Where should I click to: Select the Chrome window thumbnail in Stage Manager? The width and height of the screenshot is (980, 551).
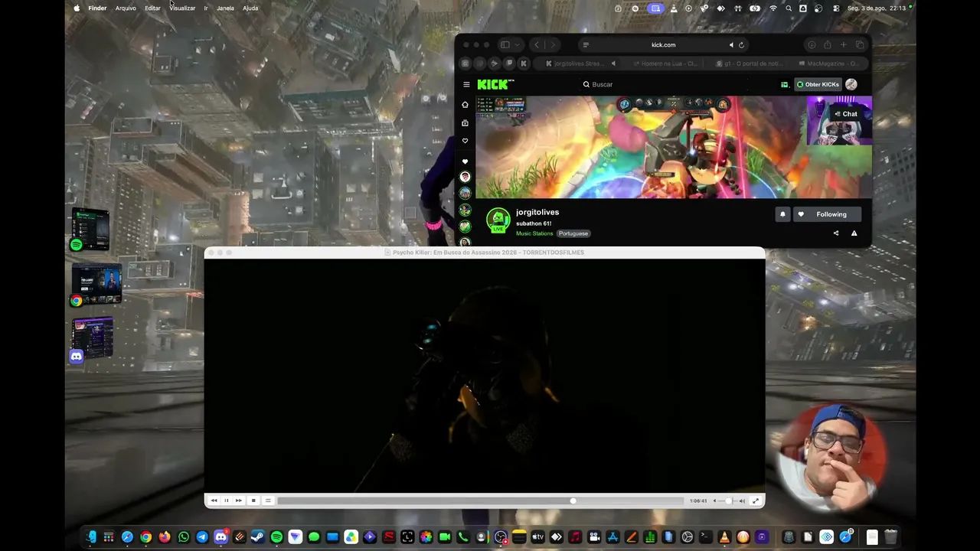point(96,285)
